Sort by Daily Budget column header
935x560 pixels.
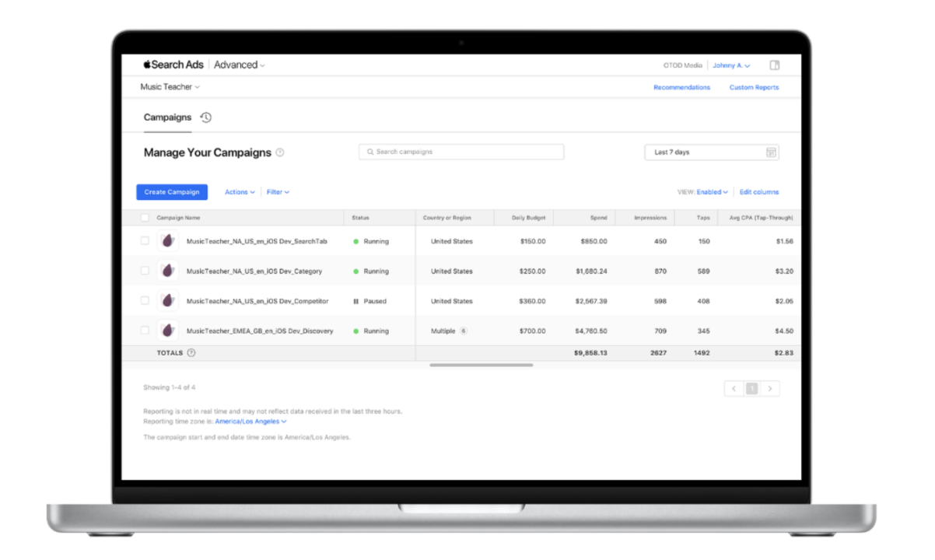coord(529,218)
